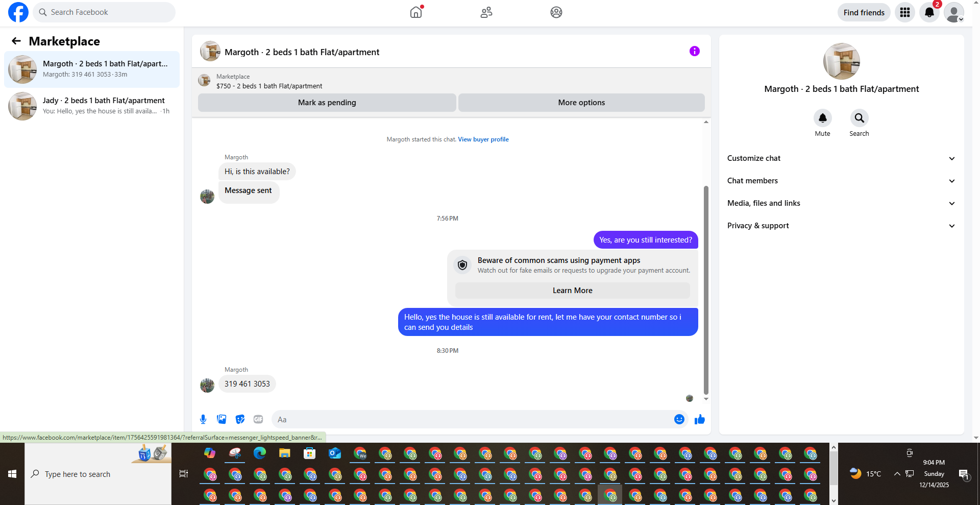The width and height of the screenshot is (980, 505).
Task: Click Find friends button
Action: point(864,12)
